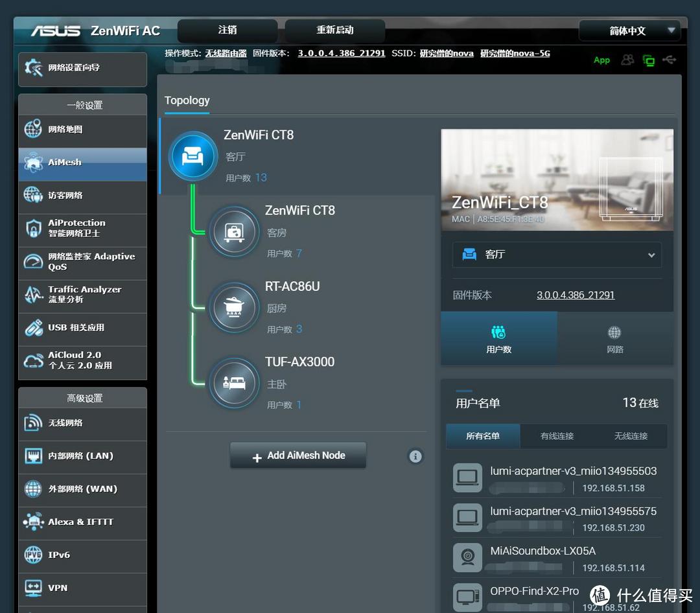Open USB 相关应用 page
The width and height of the screenshot is (700, 613).
point(82,328)
